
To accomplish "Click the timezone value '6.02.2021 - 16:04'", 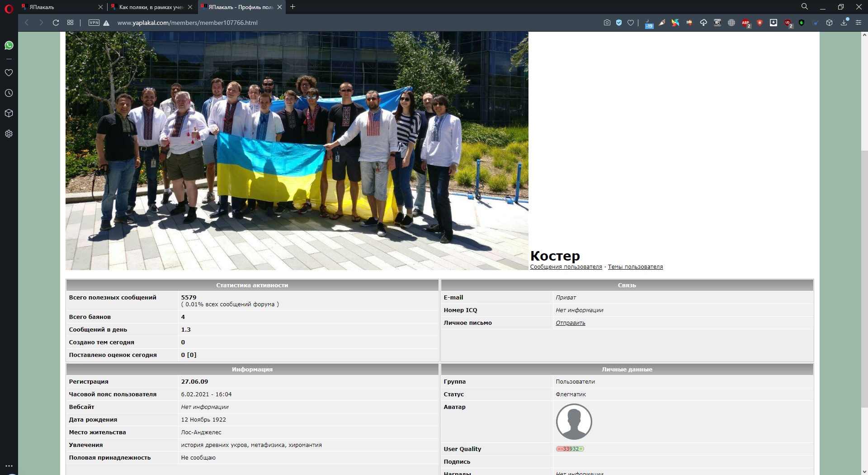I will [x=207, y=394].
